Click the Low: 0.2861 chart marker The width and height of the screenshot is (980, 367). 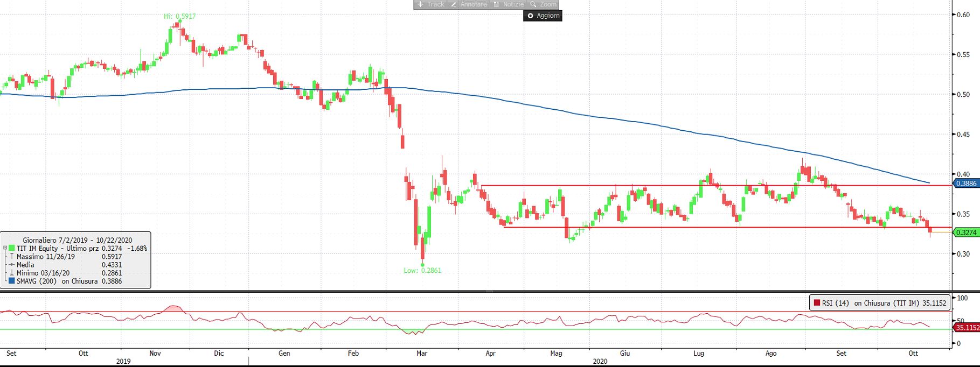422,270
